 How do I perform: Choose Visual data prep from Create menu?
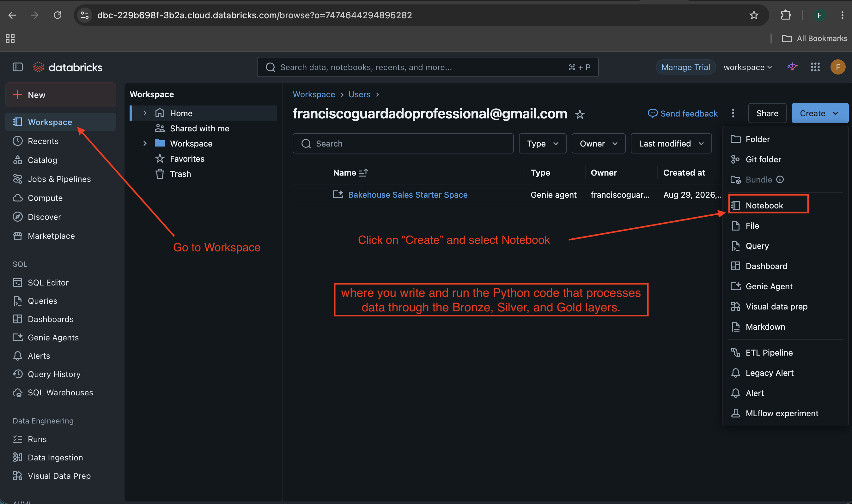point(785,307)
